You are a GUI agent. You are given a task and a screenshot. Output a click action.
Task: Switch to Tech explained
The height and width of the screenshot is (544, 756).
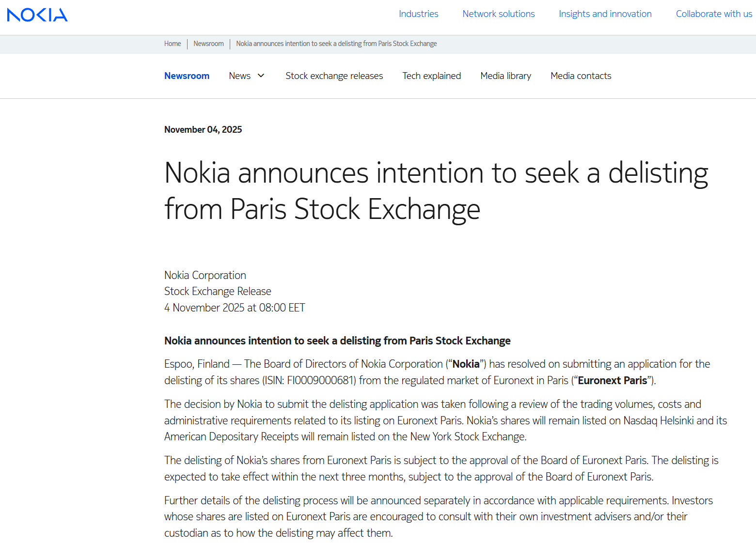(x=431, y=76)
